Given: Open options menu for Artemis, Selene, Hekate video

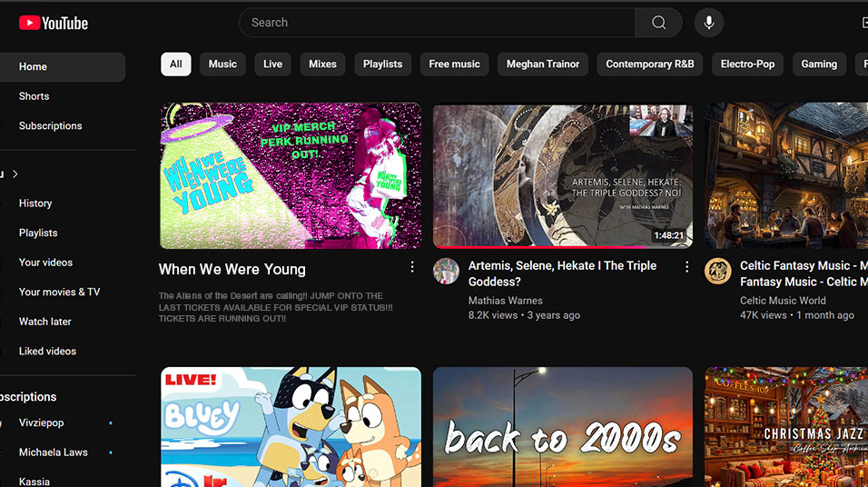Looking at the screenshot, I should click(686, 267).
